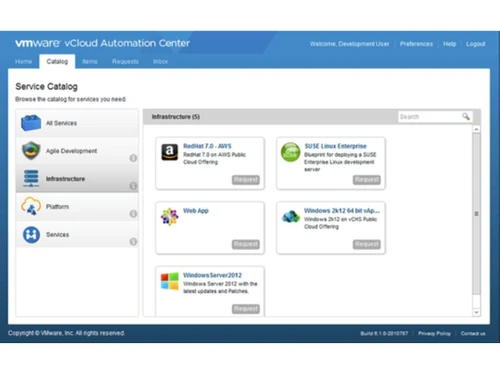Click Logout in the header
Image resolution: width=500 pixels, height=375 pixels.
pos(475,44)
